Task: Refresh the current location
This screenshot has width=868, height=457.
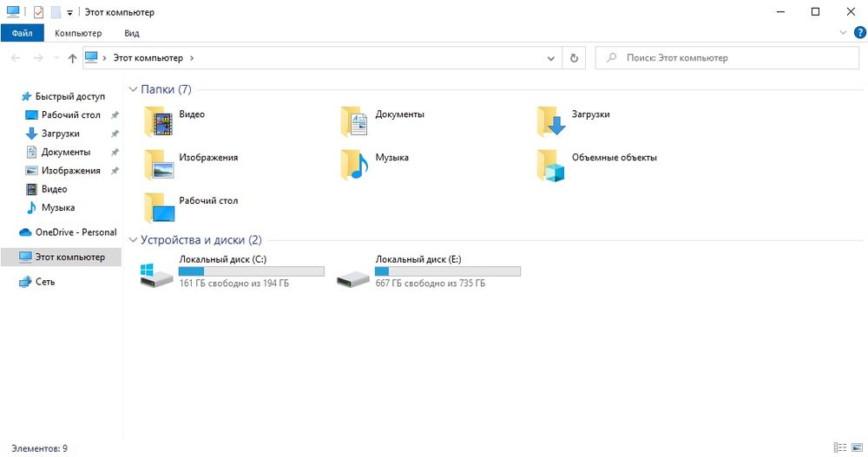Action: pyautogui.click(x=574, y=58)
